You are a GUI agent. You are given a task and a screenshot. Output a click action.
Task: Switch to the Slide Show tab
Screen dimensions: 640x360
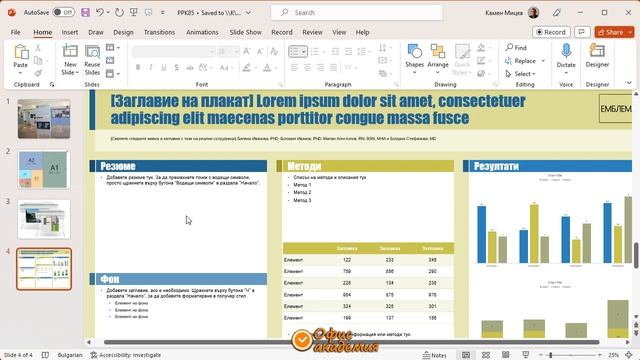245,32
